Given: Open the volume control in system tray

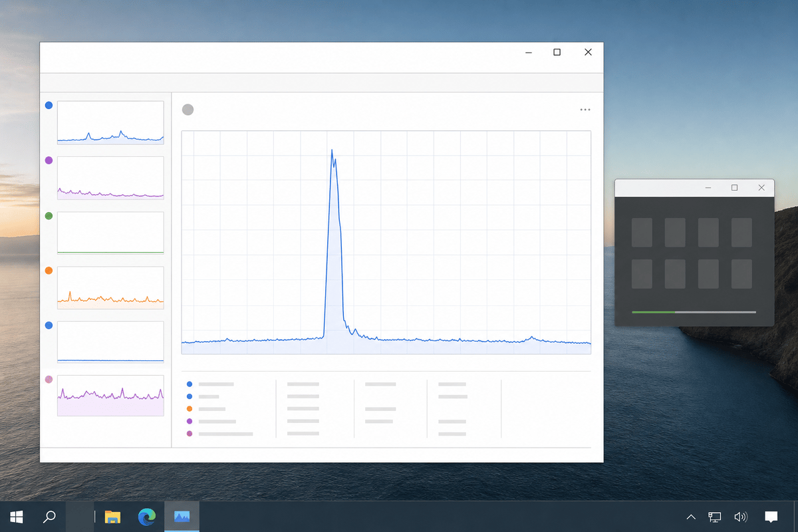Looking at the screenshot, I should pyautogui.click(x=741, y=517).
